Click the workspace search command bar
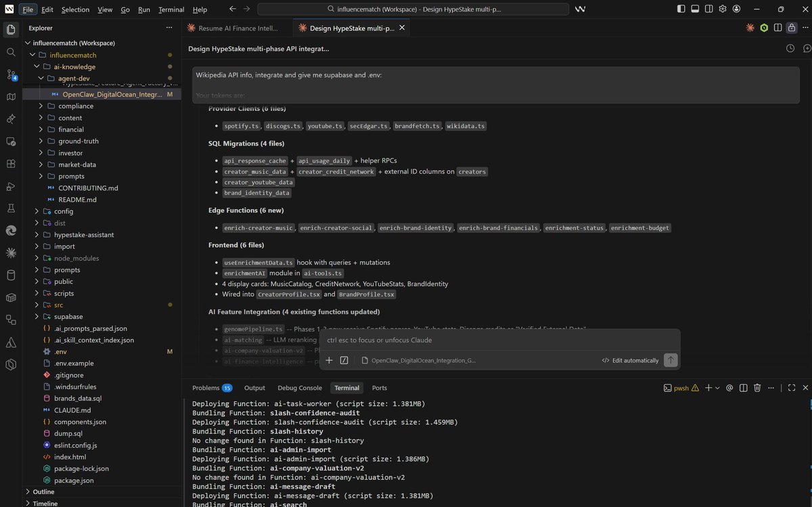Image resolution: width=812 pixels, height=507 pixels. [x=413, y=9]
